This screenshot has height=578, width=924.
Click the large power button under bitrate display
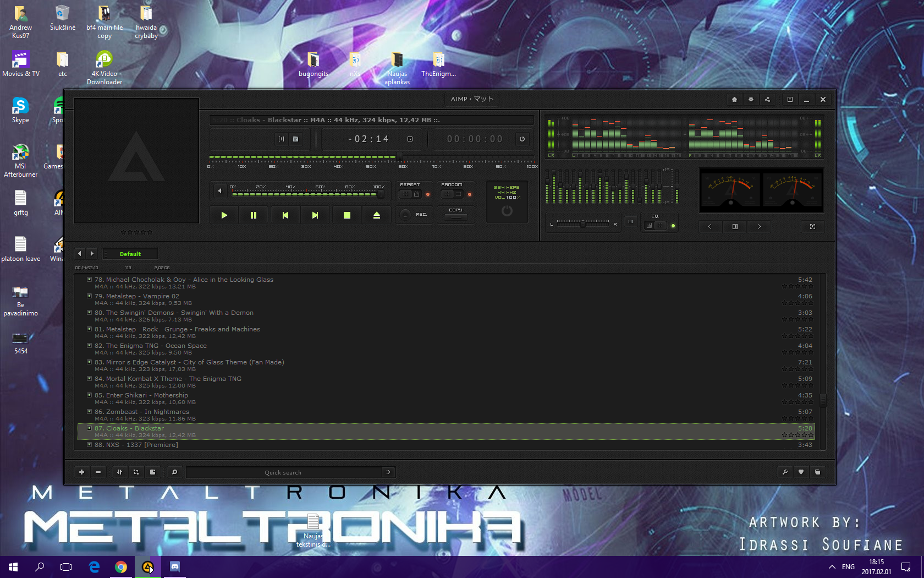point(507,211)
